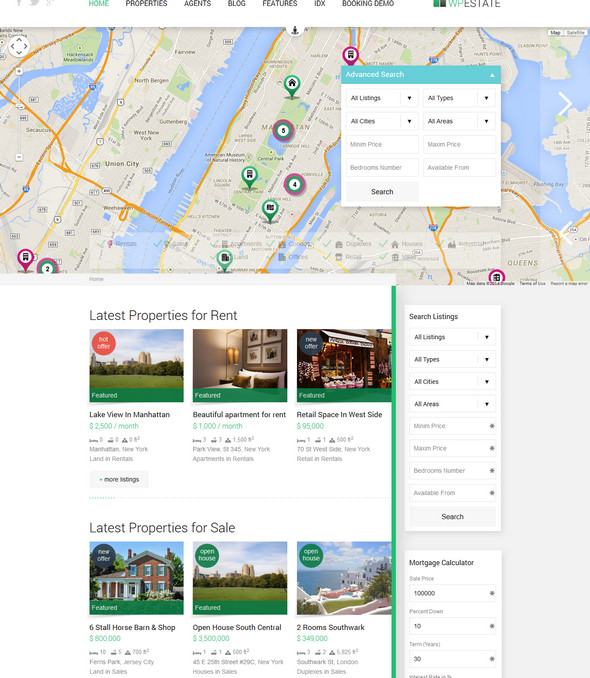Open All Areas dropdown in Advanced Search
The height and width of the screenshot is (678, 590).
(x=459, y=122)
